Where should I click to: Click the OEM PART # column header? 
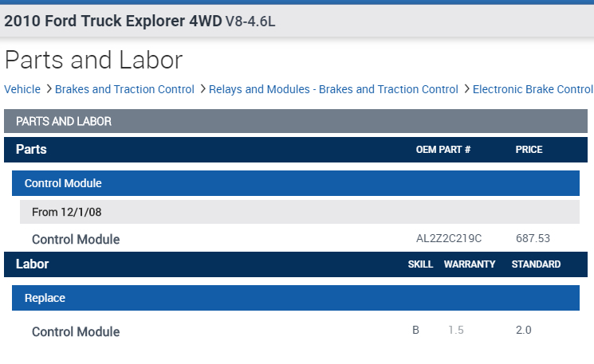coord(443,150)
